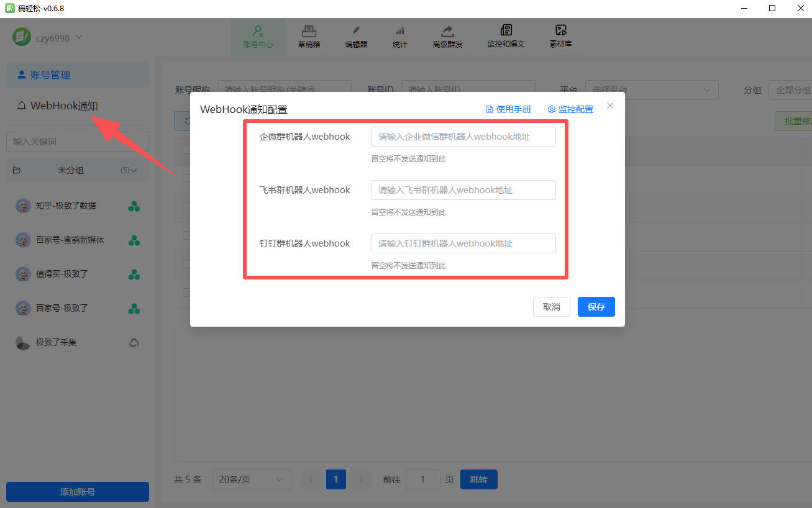Click the 保存 save button

coord(596,307)
